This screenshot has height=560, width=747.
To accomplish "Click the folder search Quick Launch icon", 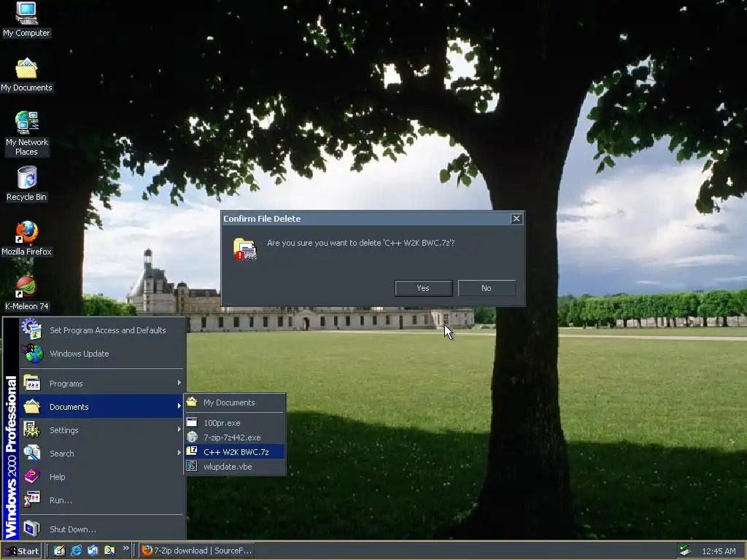I will [x=109, y=551].
